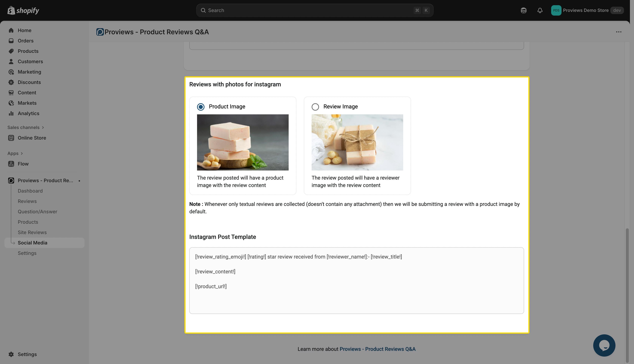Viewport: 634px width, 364px height.
Task: Click the notifications bell icon
Action: click(x=540, y=10)
